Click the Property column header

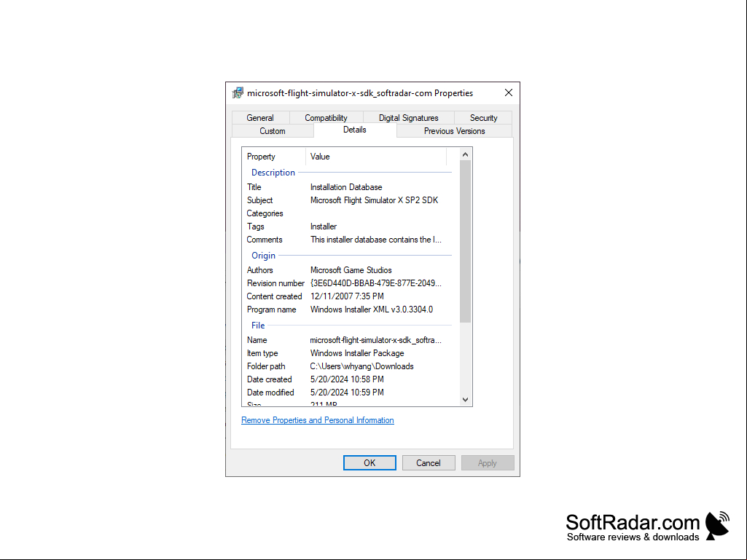274,157
